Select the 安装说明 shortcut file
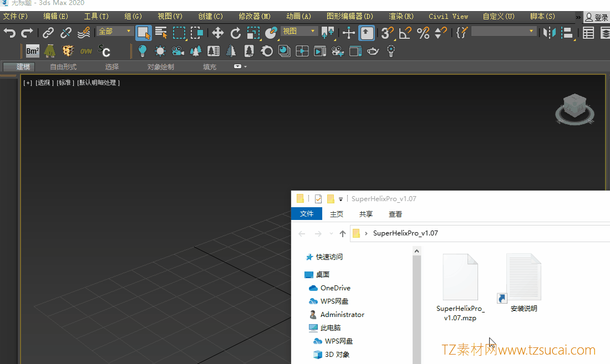This screenshot has height=364, width=610. pyautogui.click(x=523, y=283)
